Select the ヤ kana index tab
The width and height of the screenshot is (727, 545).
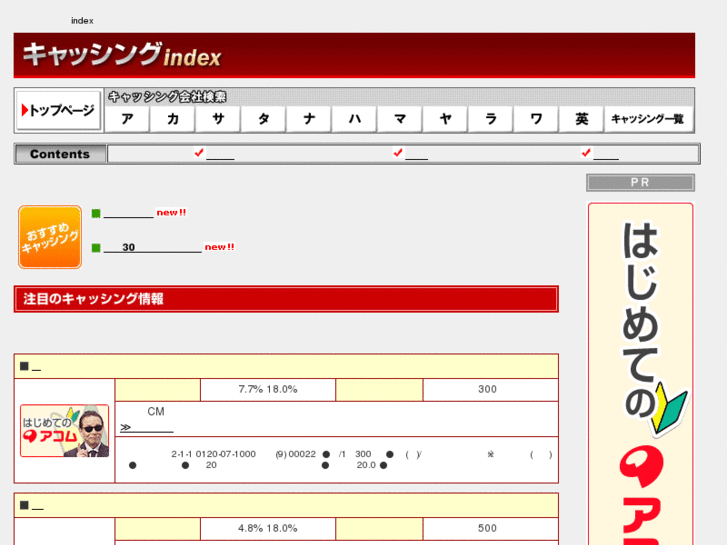pos(445,119)
